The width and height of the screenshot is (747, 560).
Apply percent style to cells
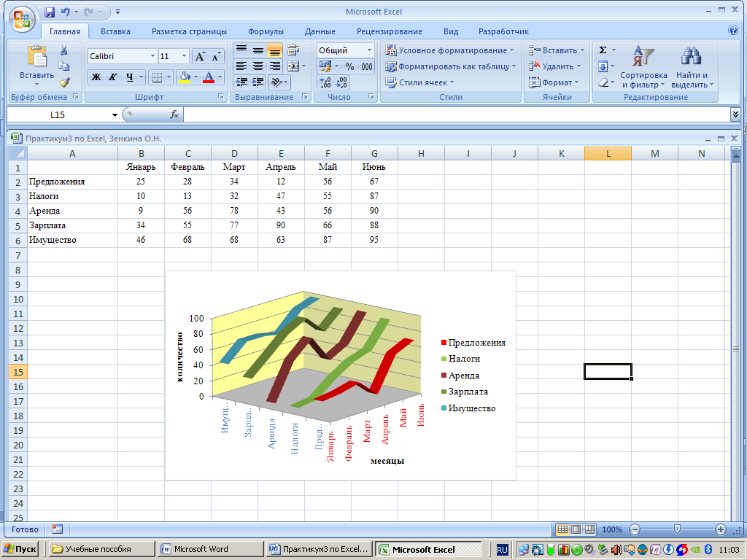(349, 66)
